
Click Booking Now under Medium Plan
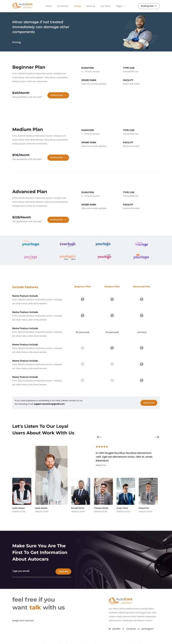point(58,157)
